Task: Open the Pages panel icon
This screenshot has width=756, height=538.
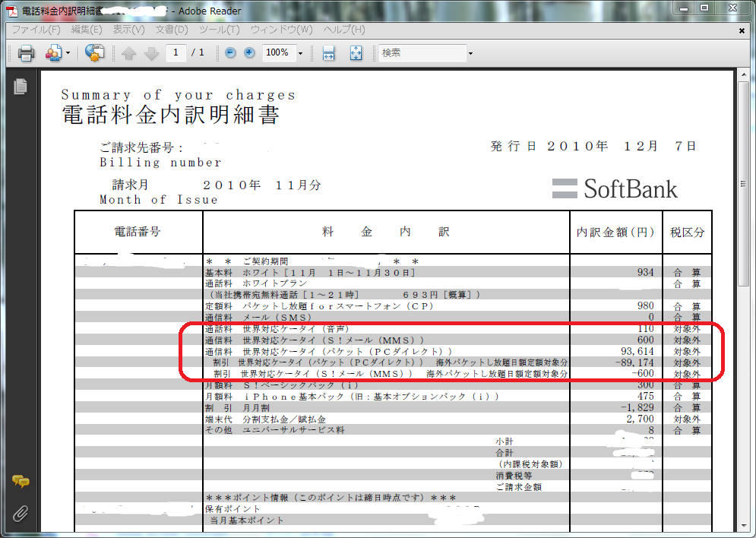Action: click(21, 87)
